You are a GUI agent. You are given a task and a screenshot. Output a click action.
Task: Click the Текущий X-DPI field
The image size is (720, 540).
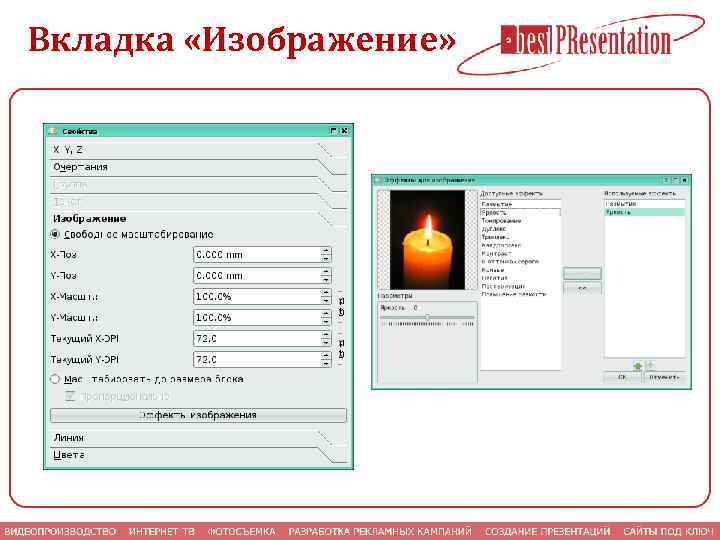pyautogui.click(x=257, y=339)
